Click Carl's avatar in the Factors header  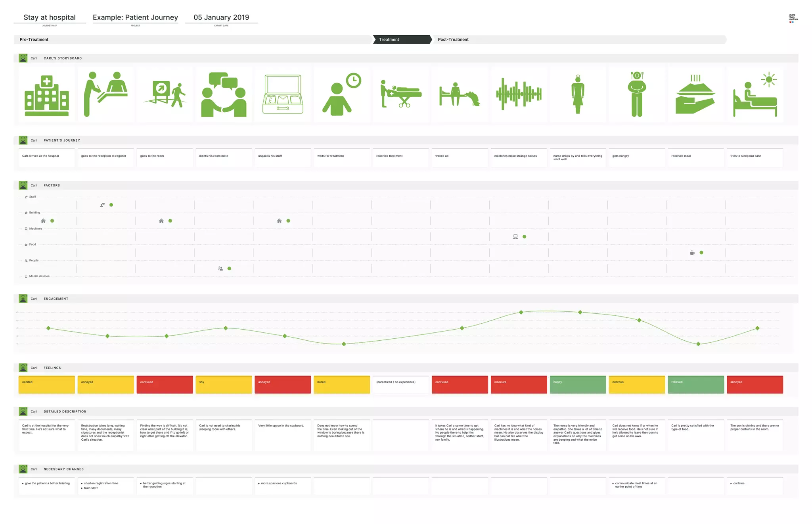pos(23,185)
